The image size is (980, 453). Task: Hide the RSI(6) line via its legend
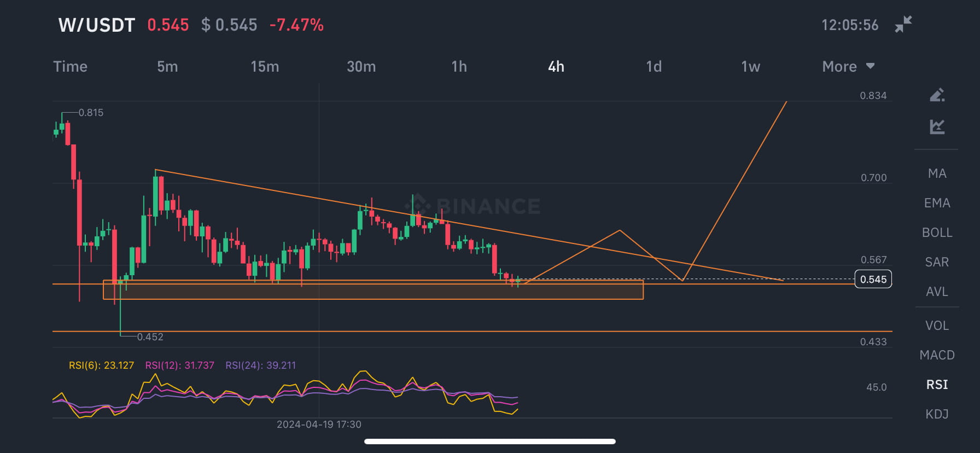pyautogui.click(x=101, y=365)
